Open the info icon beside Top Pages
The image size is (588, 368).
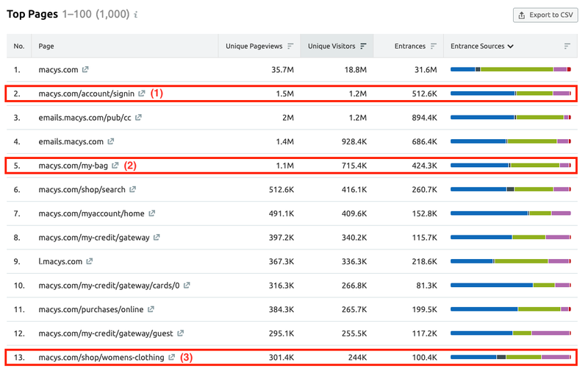pyautogui.click(x=136, y=15)
